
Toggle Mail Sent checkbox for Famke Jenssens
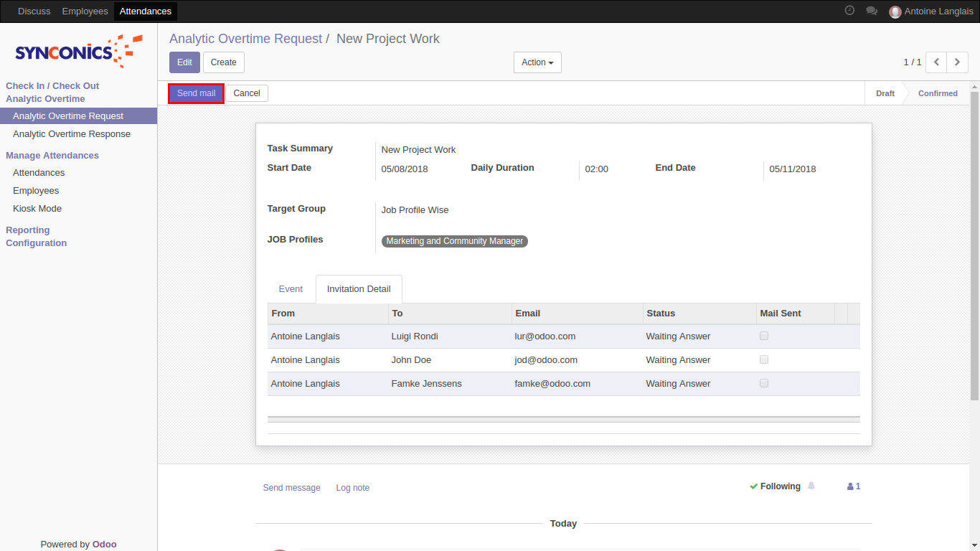pos(764,383)
